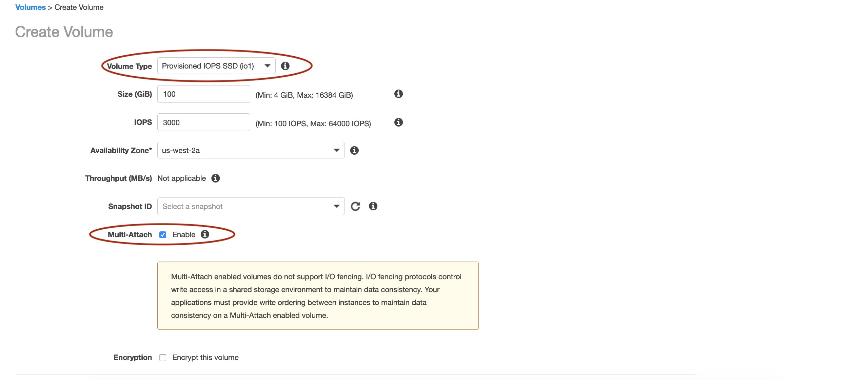Screen dimensions: 868x380
Task: Navigate to Volumes via the breadcrumb
Action: 30,7
